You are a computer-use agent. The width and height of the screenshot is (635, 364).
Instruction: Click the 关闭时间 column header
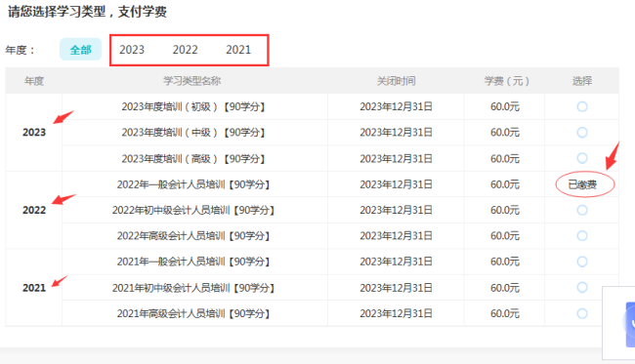coord(396,81)
